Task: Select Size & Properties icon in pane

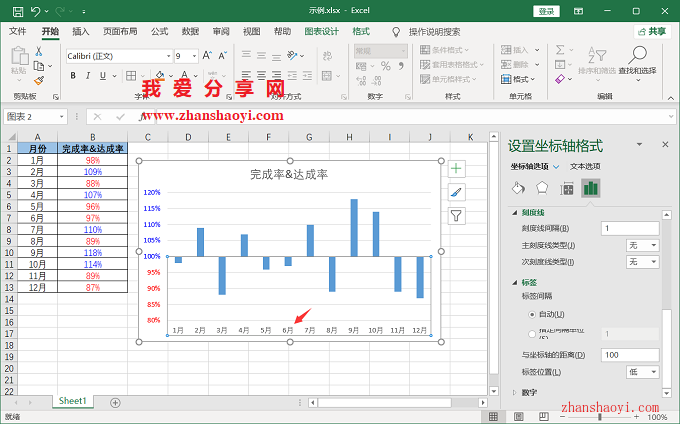Action: tap(566, 189)
